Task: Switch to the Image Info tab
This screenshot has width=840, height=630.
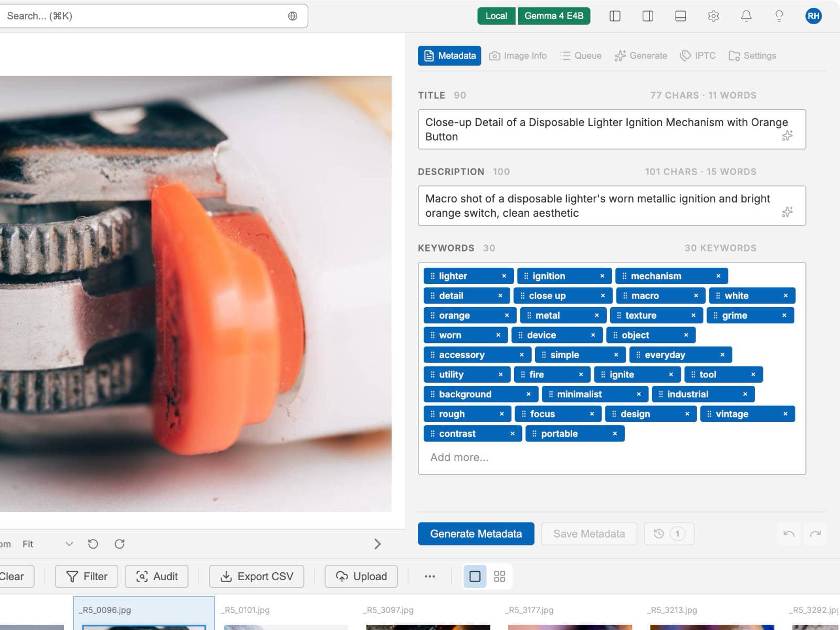Action: (518, 56)
